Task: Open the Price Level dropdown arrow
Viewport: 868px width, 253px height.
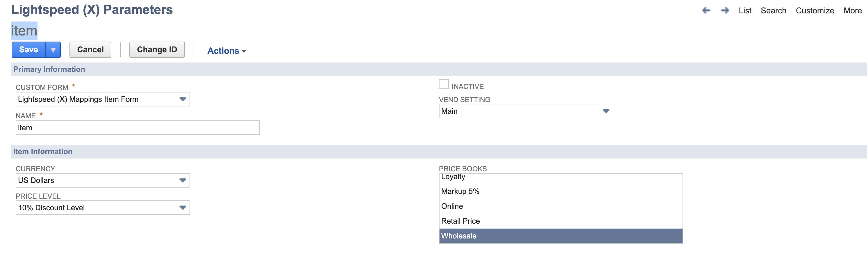Action: 183,208
